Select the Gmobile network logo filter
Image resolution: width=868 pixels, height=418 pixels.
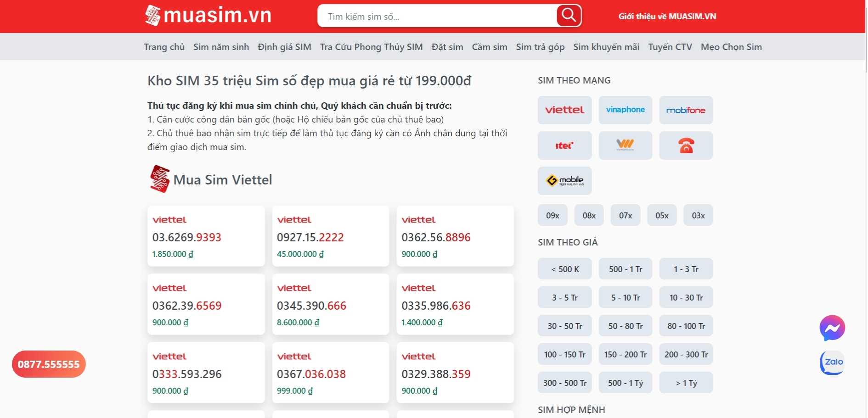(564, 181)
